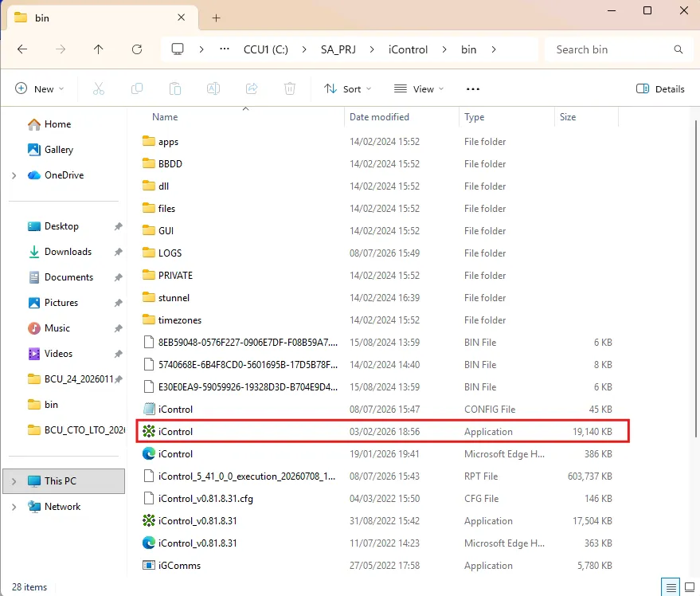
Task: Click the Rename icon in toolbar
Action: pyautogui.click(x=213, y=89)
